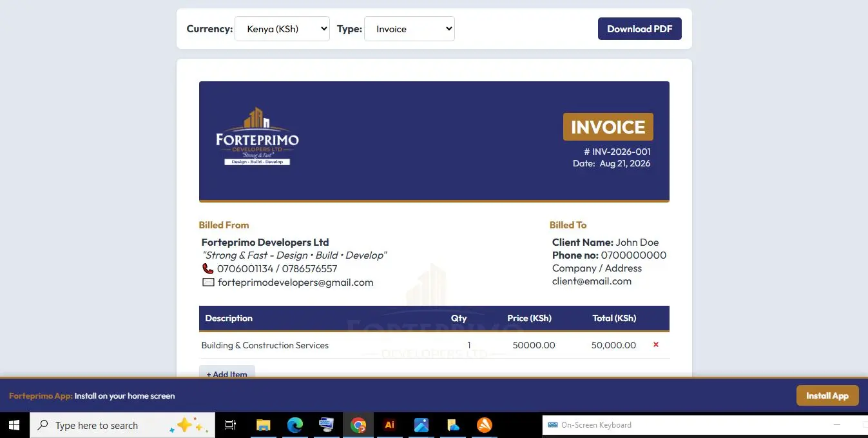
Task: Edit the client@email.com field
Action: 592,281
